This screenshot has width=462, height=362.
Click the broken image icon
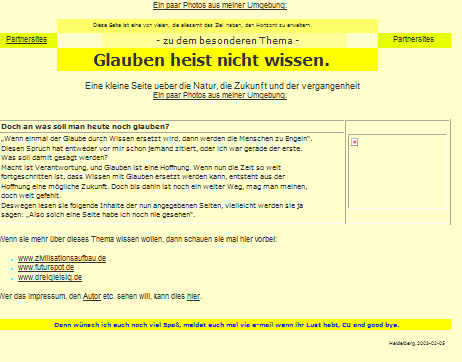click(x=355, y=142)
